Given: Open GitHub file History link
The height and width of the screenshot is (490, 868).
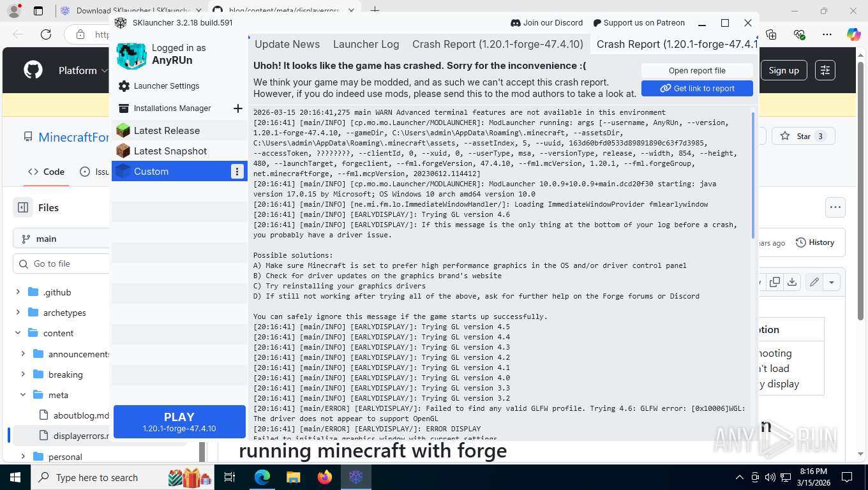Looking at the screenshot, I should click(x=815, y=242).
